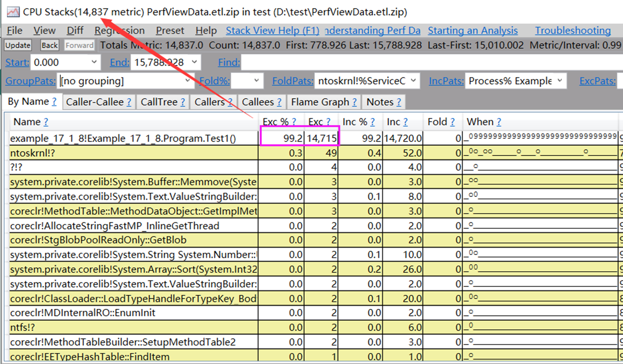
Task: Select the Example_17_1_8 Test1() row
Action: (x=127, y=138)
